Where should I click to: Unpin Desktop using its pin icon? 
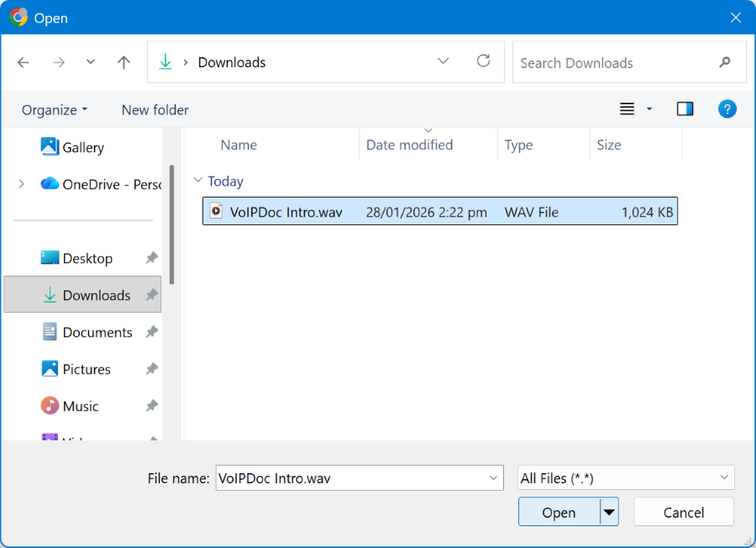pos(151,258)
